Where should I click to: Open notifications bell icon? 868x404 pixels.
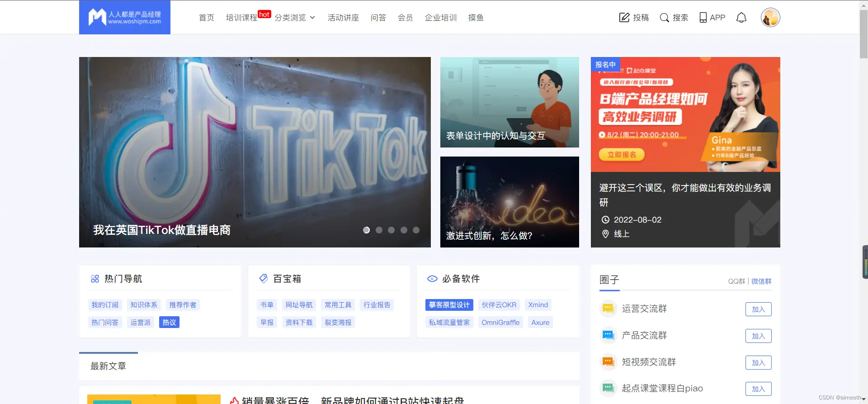click(x=741, y=18)
